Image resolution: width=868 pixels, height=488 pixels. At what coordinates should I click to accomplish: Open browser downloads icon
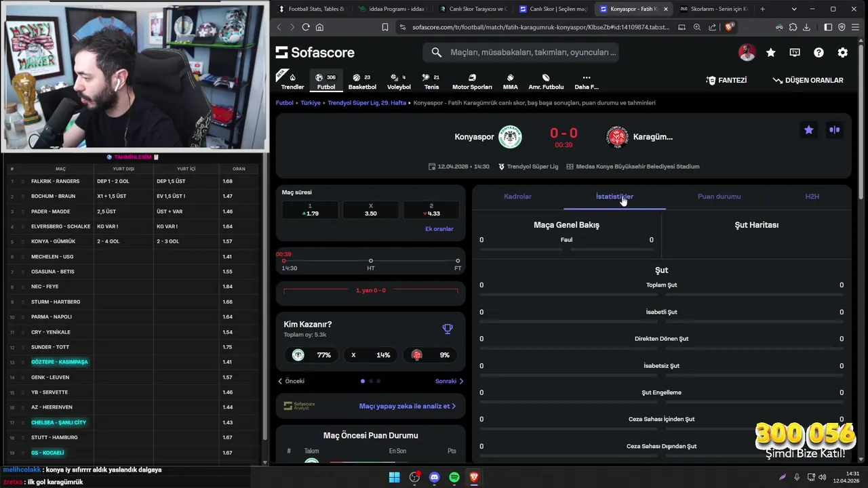[x=806, y=27]
